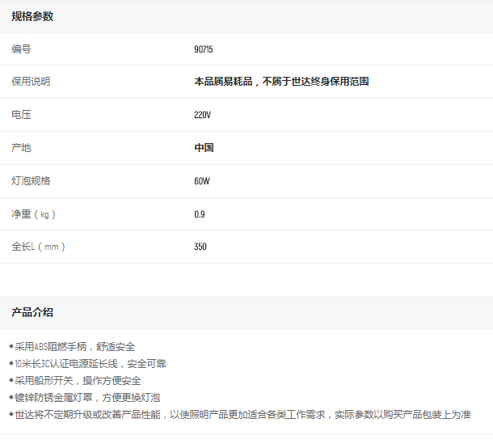Select the product number 90715

204,49
